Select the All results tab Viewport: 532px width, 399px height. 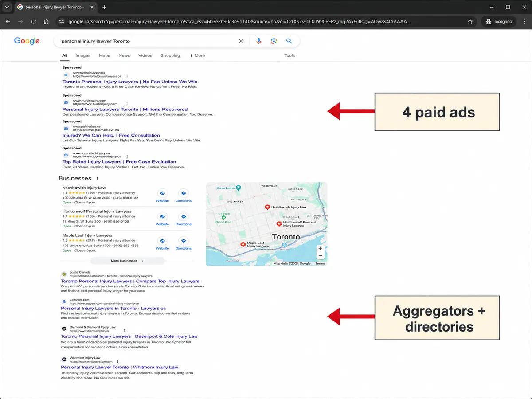(x=65, y=55)
